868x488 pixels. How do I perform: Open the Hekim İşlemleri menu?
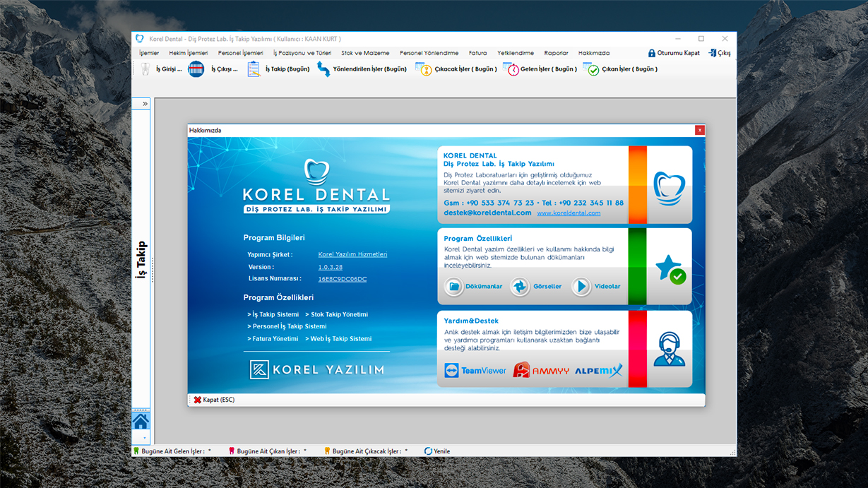(x=189, y=53)
